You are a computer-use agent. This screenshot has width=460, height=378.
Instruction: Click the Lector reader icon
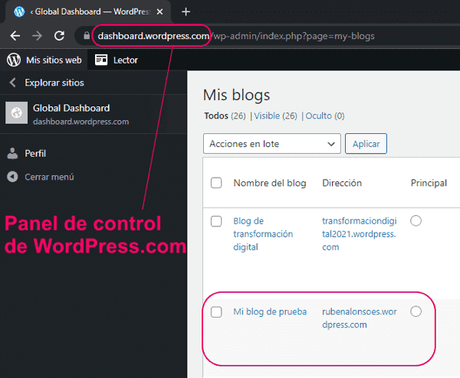[101, 60]
